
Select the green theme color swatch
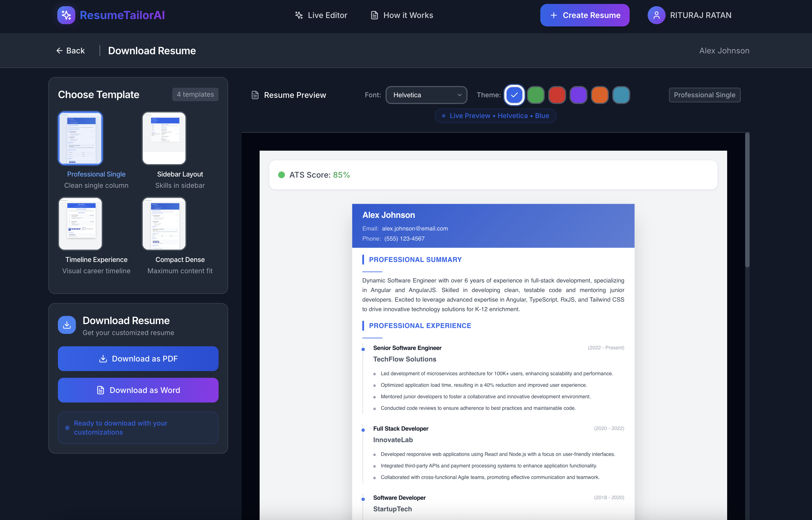[x=536, y=95]
